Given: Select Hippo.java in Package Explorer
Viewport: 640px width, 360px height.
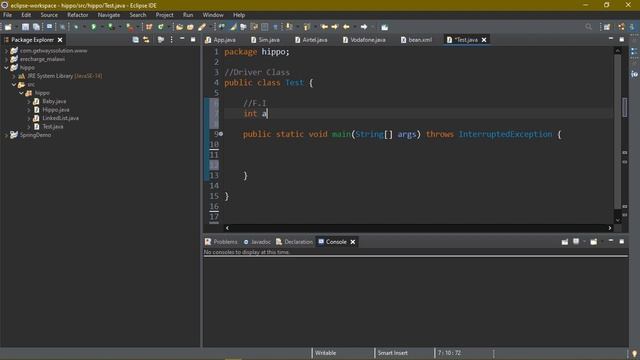Looking at the screenshot, I should [56, 110].
